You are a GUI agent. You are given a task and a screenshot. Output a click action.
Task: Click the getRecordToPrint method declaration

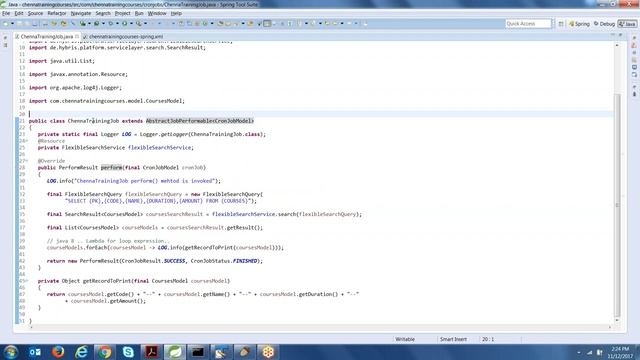click(107, 281)
